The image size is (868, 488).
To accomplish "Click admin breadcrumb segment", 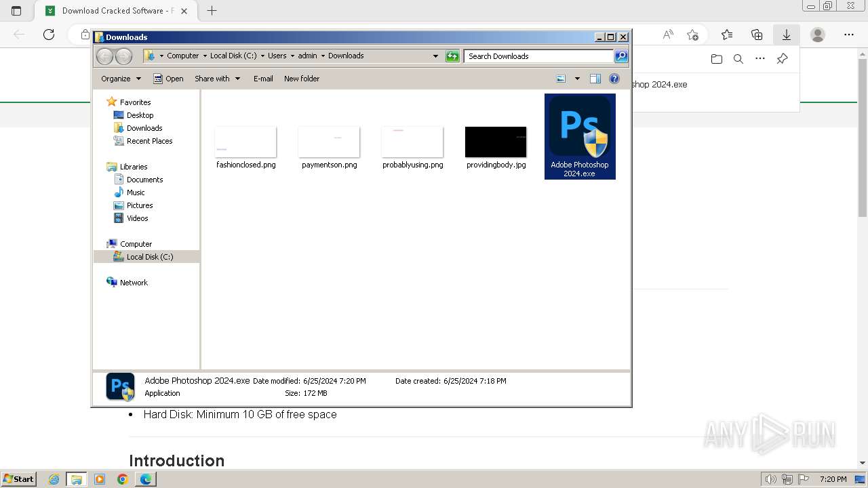I will [x=307, y=56].
